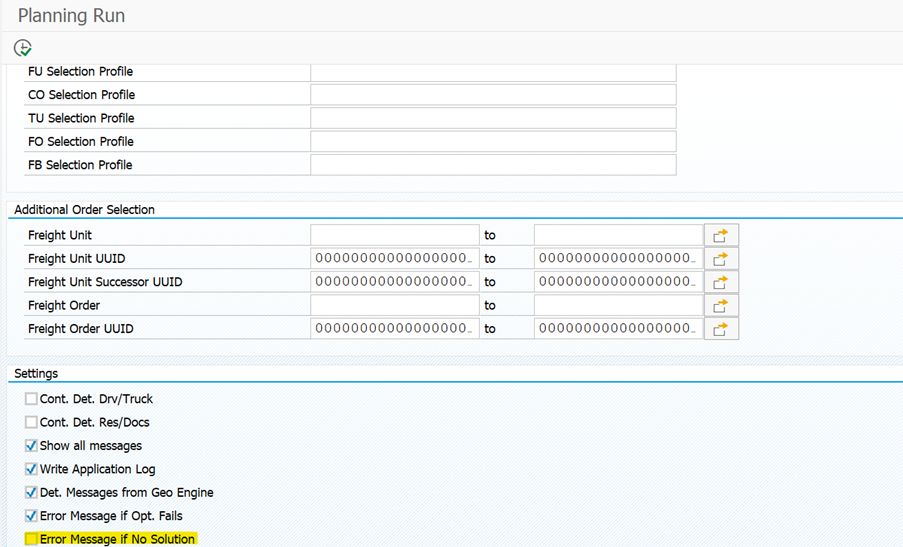Screen dimensions: 903x547
Task: Open multiple selection for Freight Unit UUID
Action: [720, 258]
